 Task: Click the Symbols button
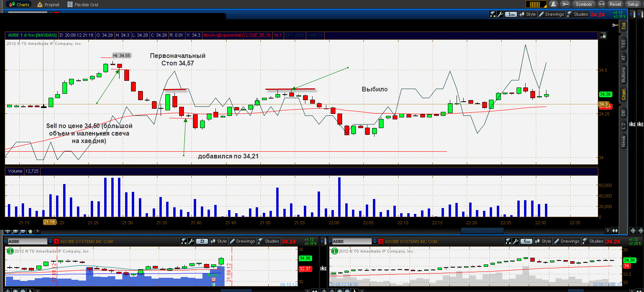point(583,4)
